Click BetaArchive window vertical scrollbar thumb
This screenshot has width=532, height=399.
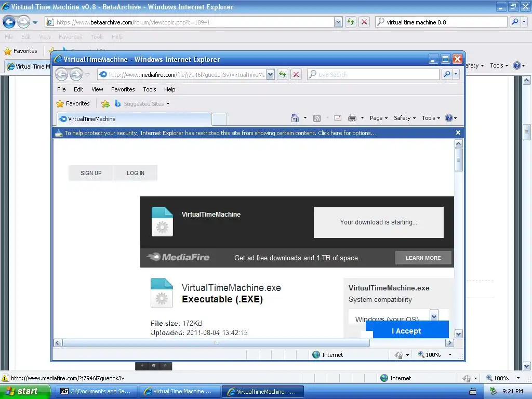[527, 132]
